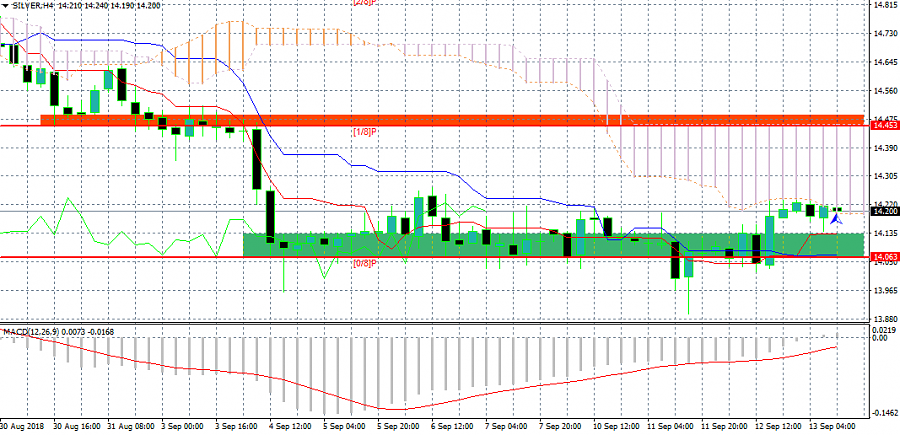
Task: Click the -0.1462 MACD scale value
Action: click(x=883, y=412)
